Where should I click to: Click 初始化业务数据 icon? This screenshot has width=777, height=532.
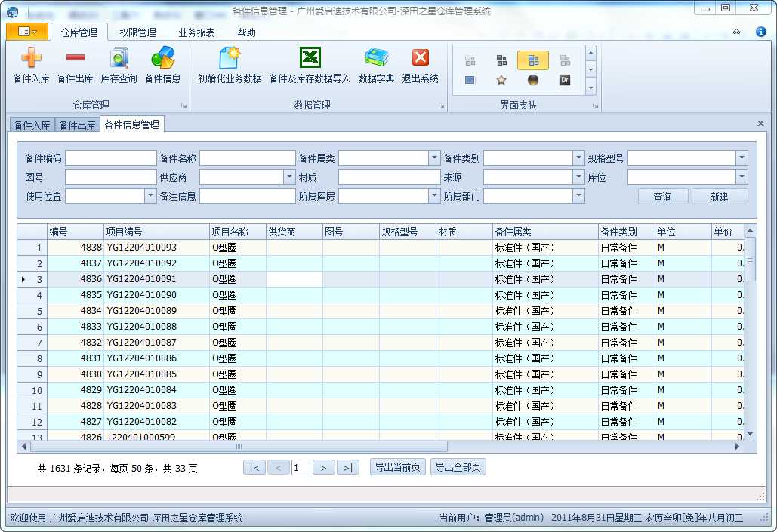point(230,65)
